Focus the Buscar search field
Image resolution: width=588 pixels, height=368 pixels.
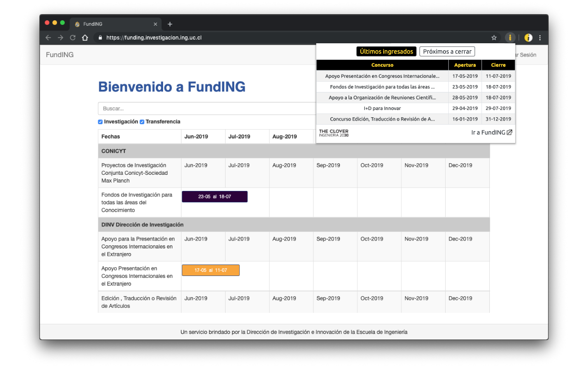click(x=207, y=109)
